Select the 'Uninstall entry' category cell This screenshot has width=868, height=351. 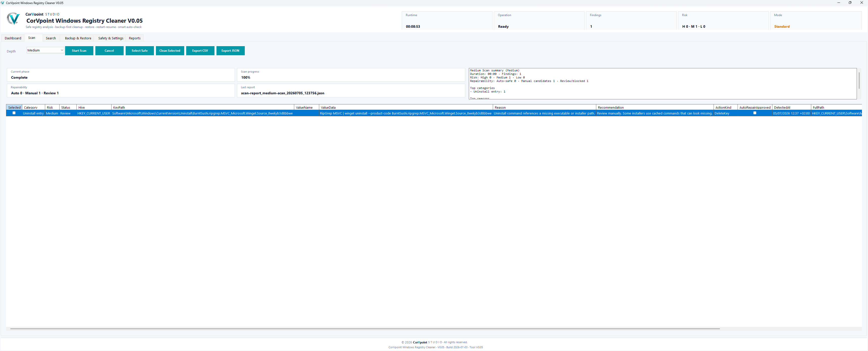(33, 113)
